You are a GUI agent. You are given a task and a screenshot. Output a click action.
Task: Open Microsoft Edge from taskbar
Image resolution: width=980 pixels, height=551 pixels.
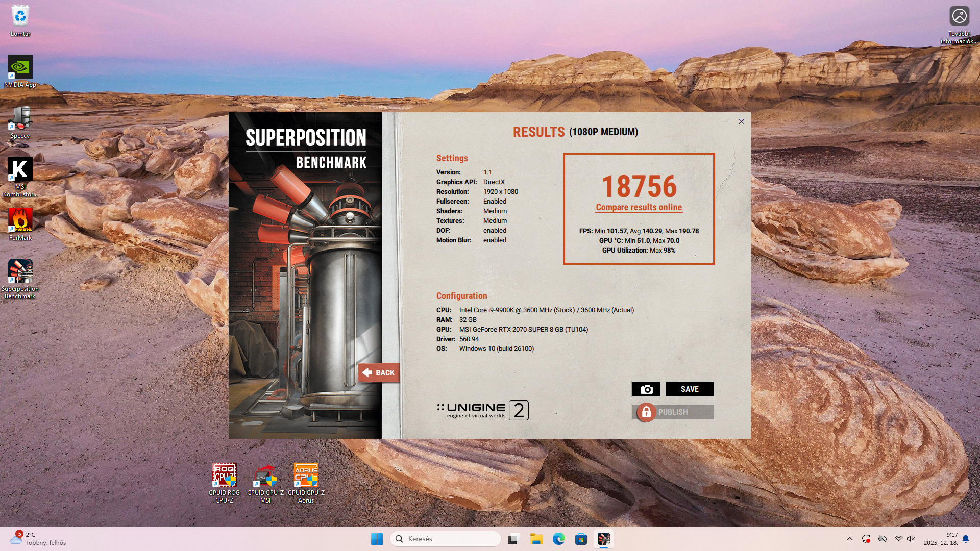[558, 539]
